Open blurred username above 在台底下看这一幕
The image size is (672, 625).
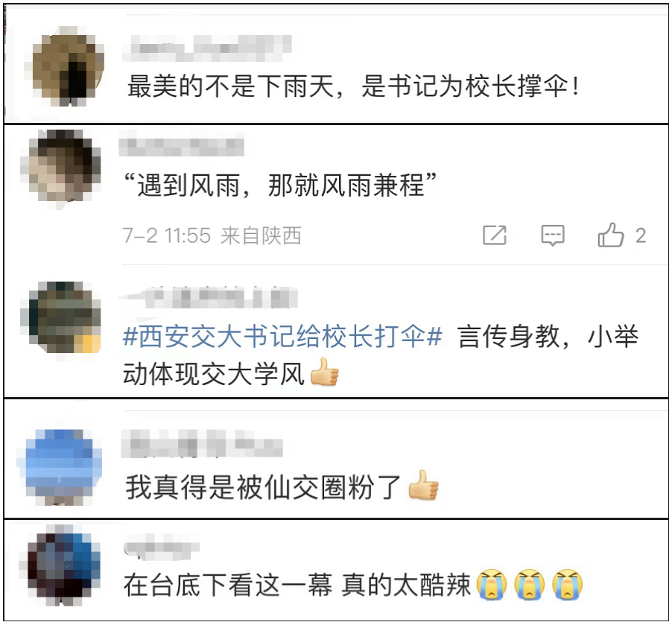162,548
